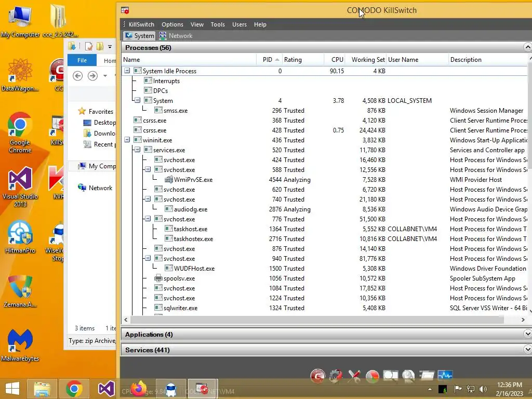Open the Zemana desktop shortcut
The image size is (532, 399).
20,291
